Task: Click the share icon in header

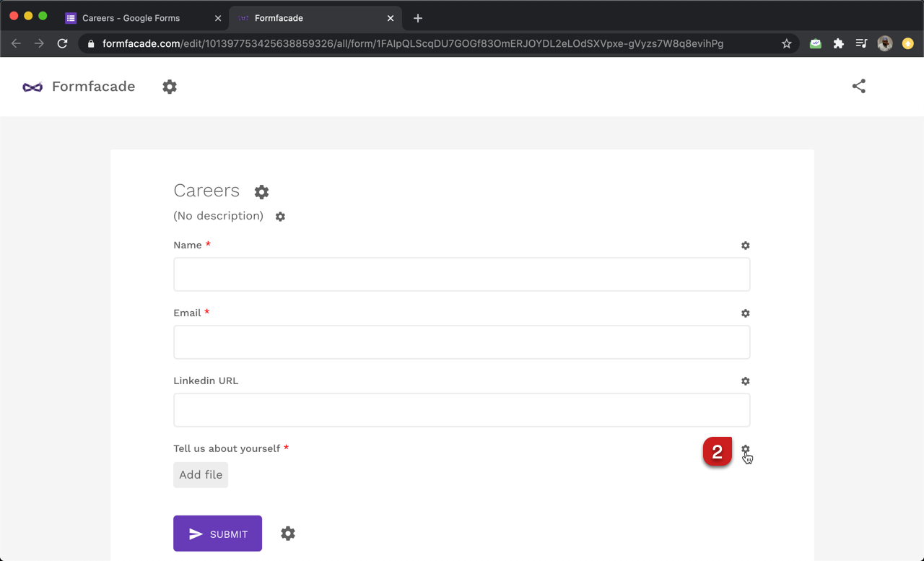Action: pyautogui.click(x=858, y=86)
